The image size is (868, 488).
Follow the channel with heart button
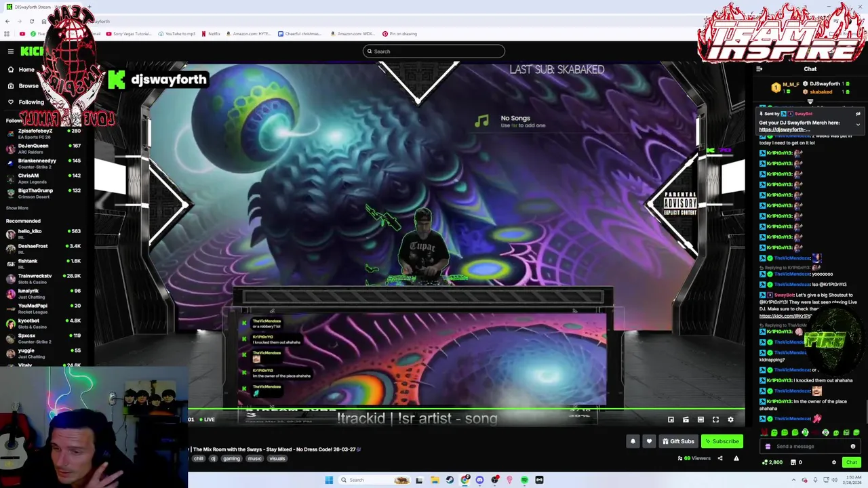click(649, 441)
